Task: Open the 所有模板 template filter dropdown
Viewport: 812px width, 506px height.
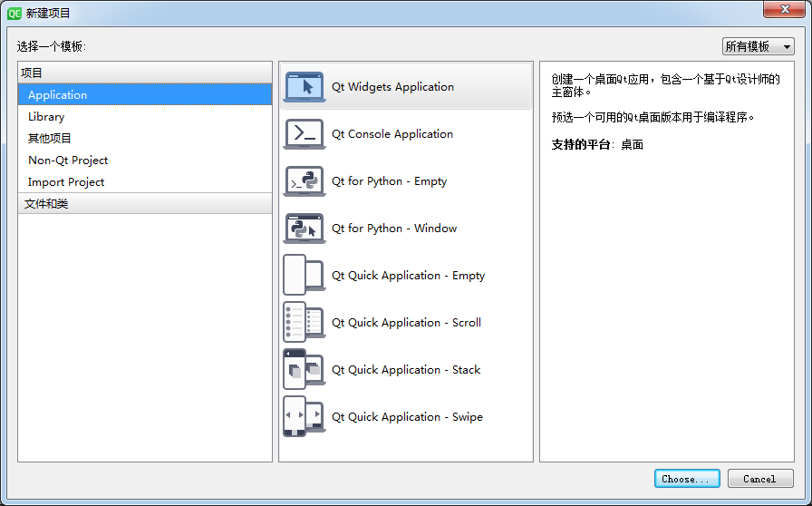Action: point(759,46)
